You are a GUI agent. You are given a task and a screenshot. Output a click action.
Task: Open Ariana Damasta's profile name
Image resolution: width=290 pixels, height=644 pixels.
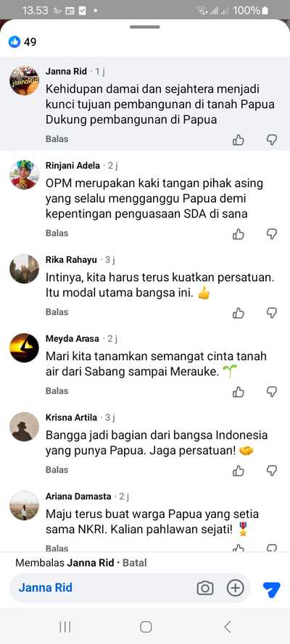coord(78,496)
